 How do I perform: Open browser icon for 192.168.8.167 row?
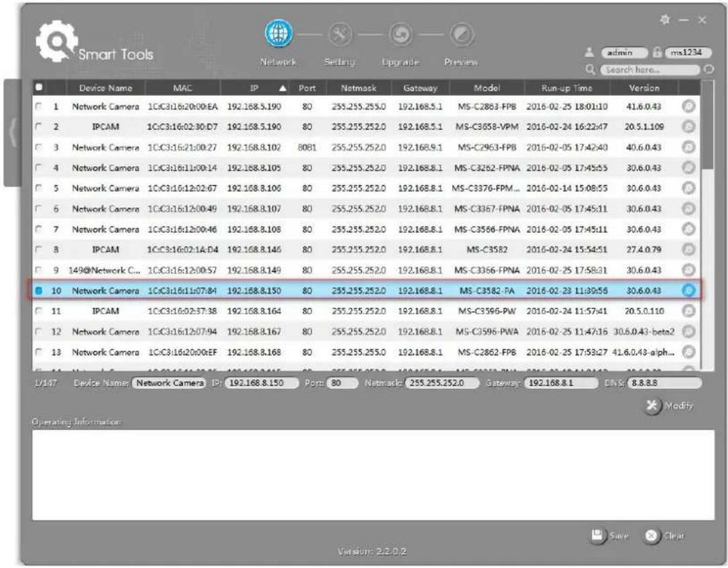coord(688,332)
